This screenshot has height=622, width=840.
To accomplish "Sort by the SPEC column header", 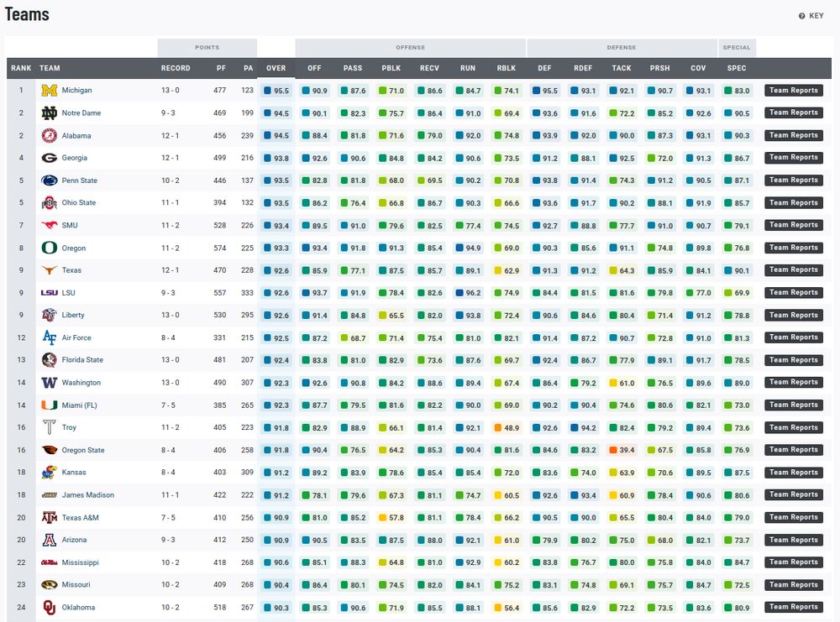I will 737,68.
